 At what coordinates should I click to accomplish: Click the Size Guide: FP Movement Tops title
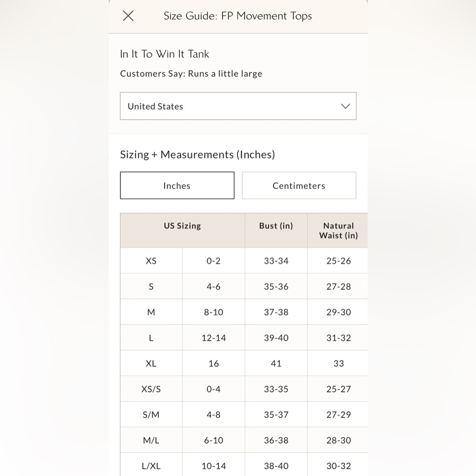click(238, 16)
